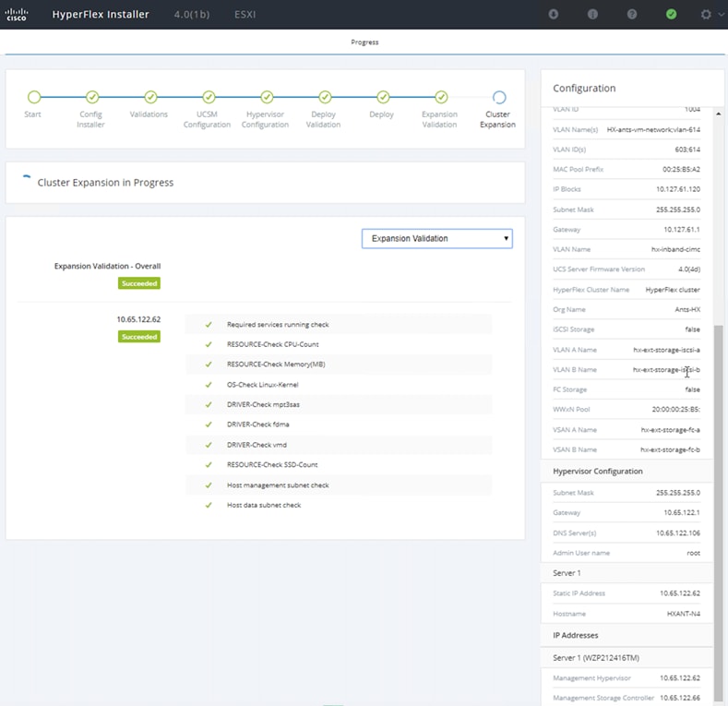
Task: Click the Cisco logo in header
Action: click(17, 14)
